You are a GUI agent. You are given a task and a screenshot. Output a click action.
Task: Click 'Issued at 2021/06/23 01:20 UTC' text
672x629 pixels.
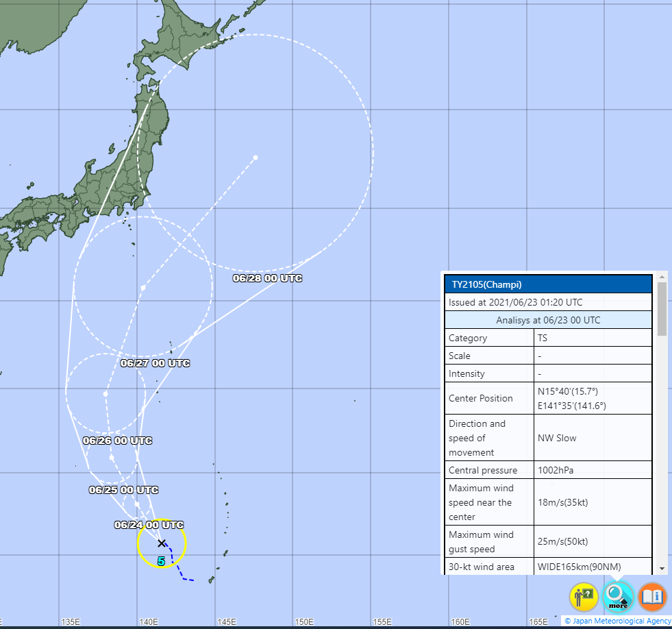click(x=516, y=302)
